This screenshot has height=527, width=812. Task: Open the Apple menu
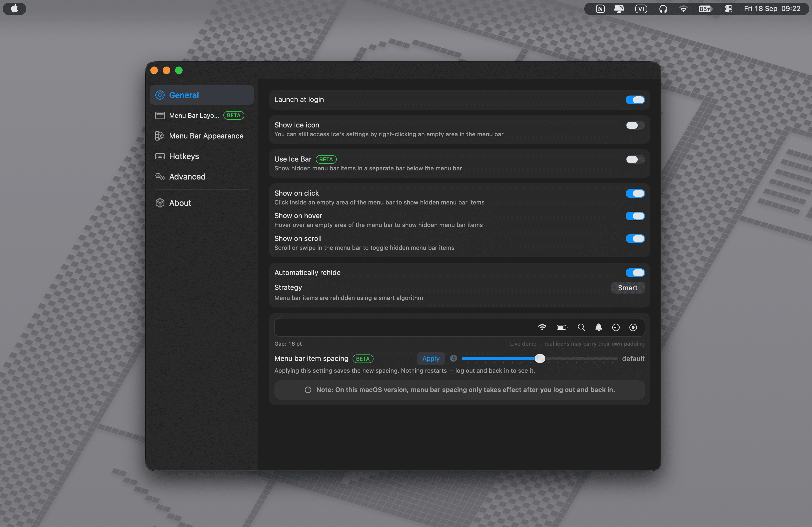click(14, 9)
